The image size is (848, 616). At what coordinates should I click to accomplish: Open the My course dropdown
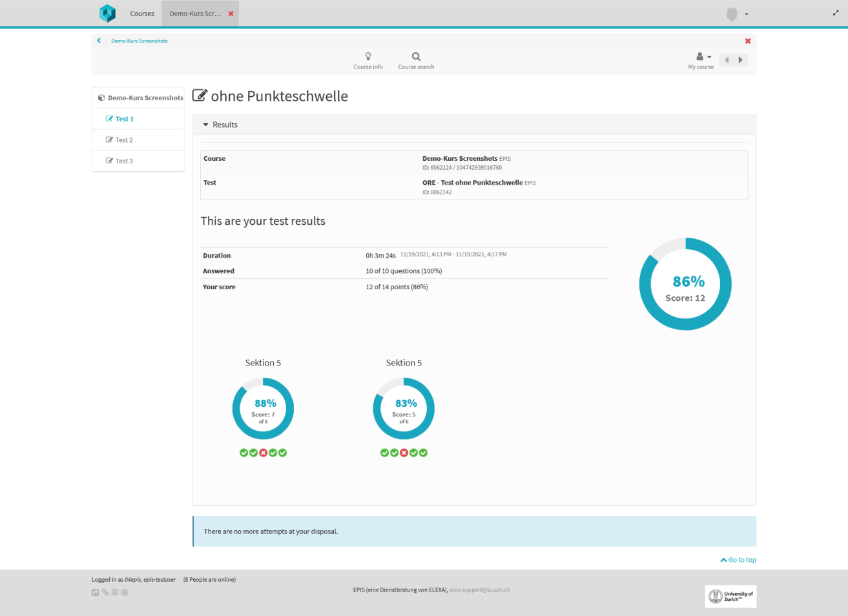point(701,60)
